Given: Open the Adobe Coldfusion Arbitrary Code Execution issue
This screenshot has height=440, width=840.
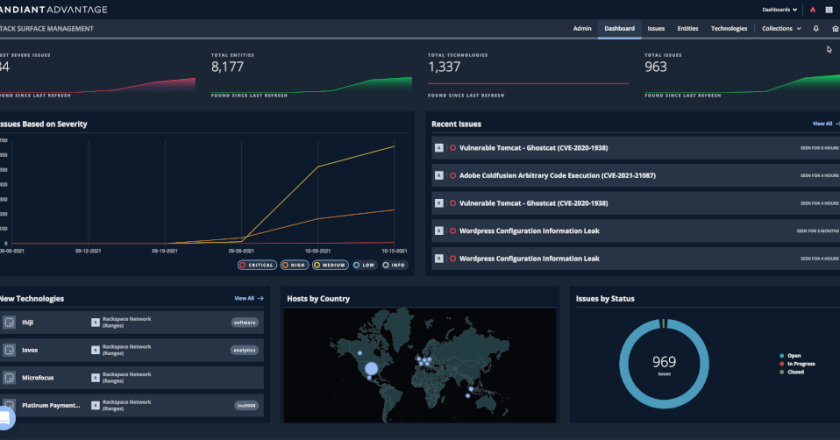Looking at the screenshot, I should click(x=557, y=175).
